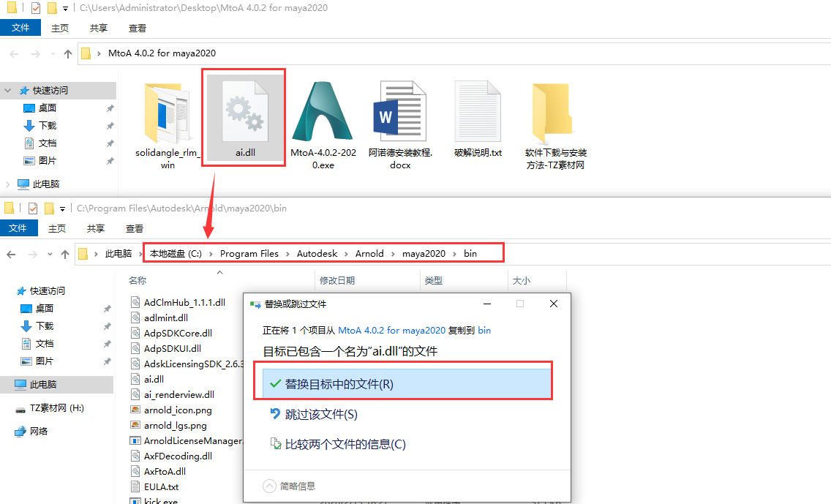Select ai.dll in bin file list
Image resolution: width=831 pixels, height=504 pixels.
[x=154, y=380]
